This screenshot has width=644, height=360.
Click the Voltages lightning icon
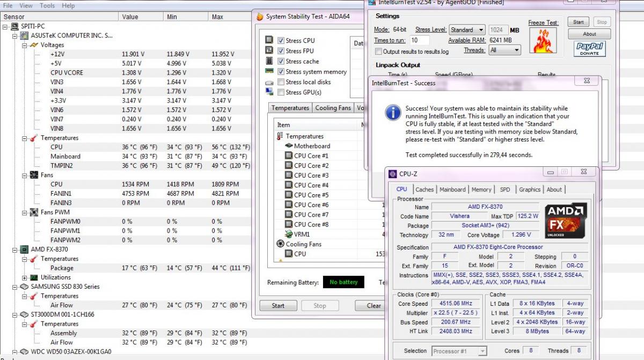coord(34,45)
